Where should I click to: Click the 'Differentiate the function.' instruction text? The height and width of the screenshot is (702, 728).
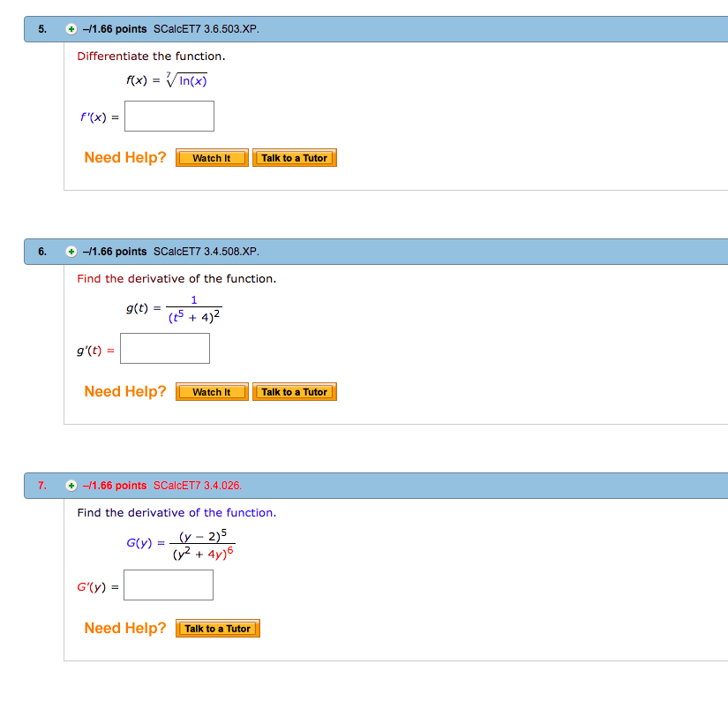[x=151, y=57]
